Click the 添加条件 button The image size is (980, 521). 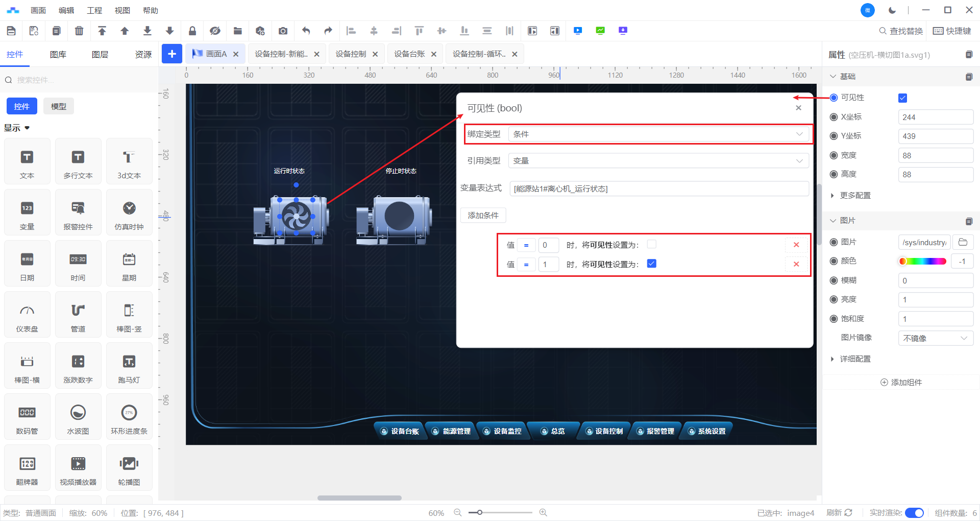(483, 216)
